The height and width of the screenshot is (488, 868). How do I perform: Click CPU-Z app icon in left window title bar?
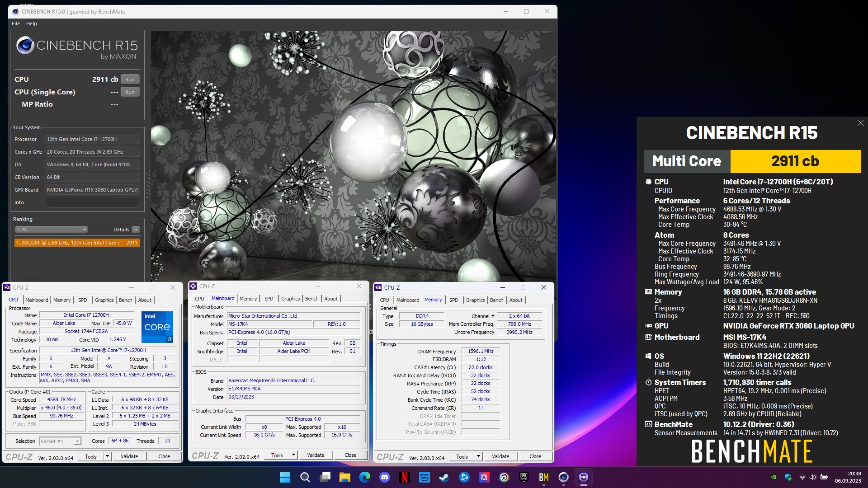tap(7, 287)
